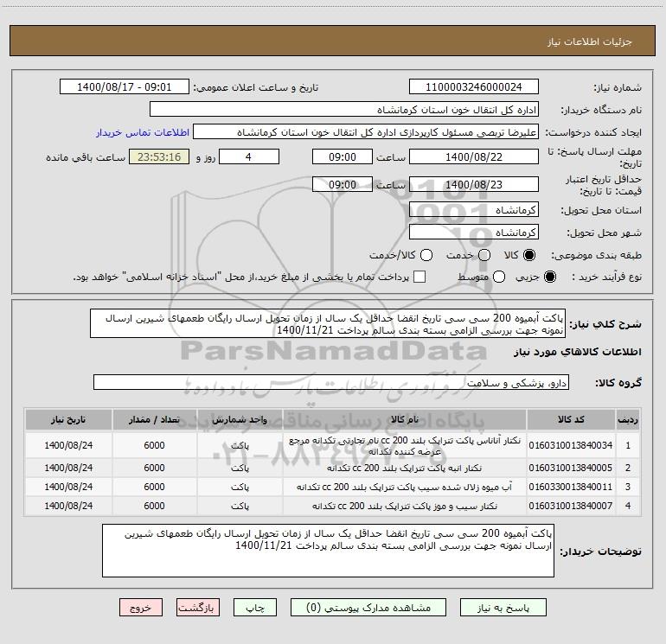This screenshot has width=666, height=644.
Task: Click the buyer notes text area
Action: pyautogui.click(x=328, y=551)
